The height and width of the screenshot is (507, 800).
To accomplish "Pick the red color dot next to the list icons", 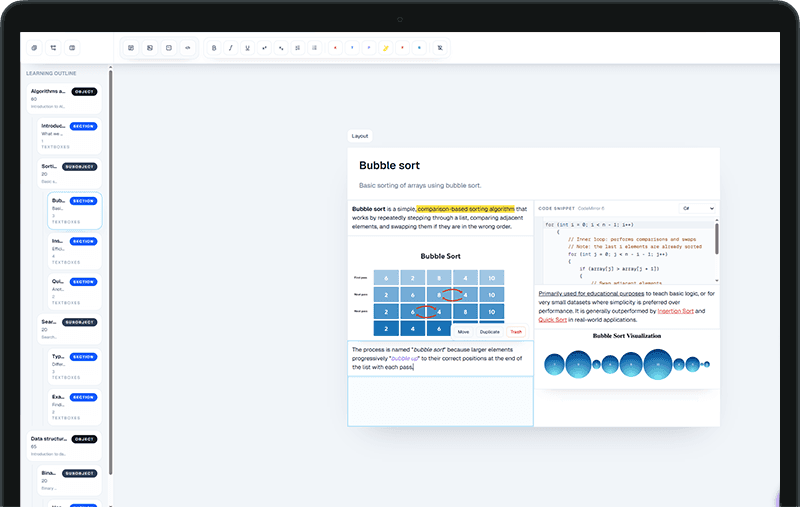I will [335, 48].
